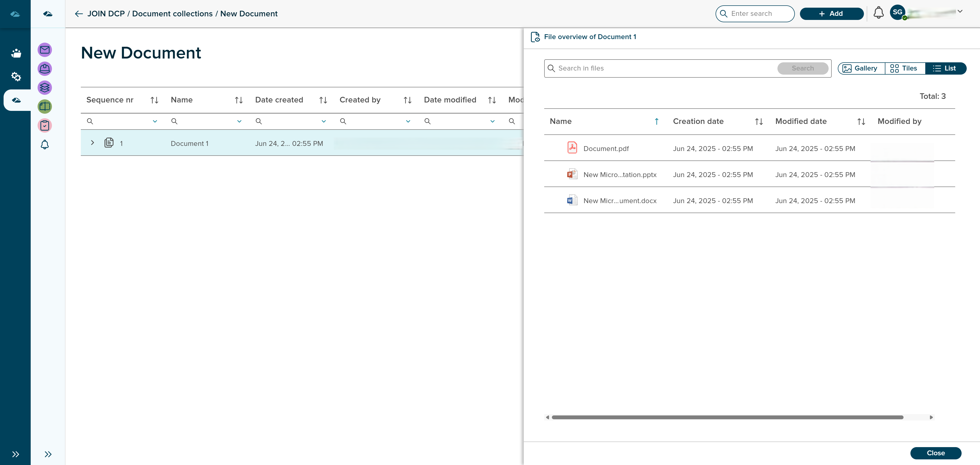Viewport: 980px width, 465px height.
Task: Open Sequence nr filter dropdown chevron
Action: [x=155, y=121]
